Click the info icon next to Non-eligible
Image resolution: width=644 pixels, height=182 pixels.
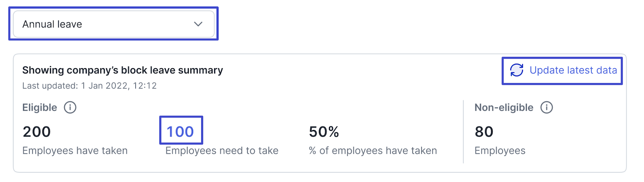tap(546, 108)
